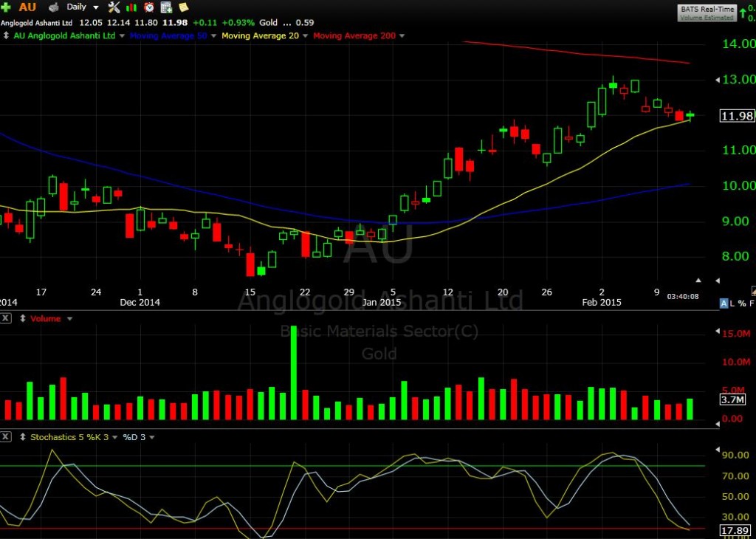The width and height of the screenshot is (756, 539).
Task: Open AU Anglogold Ashanti Ltd plot menu
Action: point(122,35)
